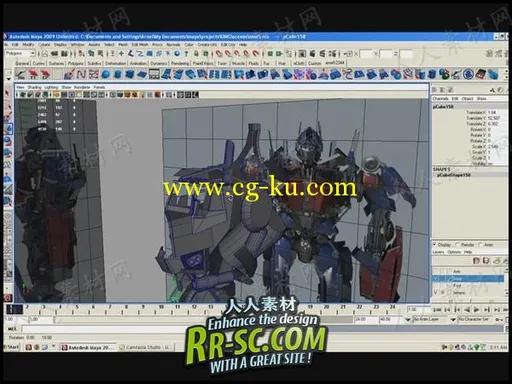Activate the Scale tool in the toolbox

[x=8, y=153]
